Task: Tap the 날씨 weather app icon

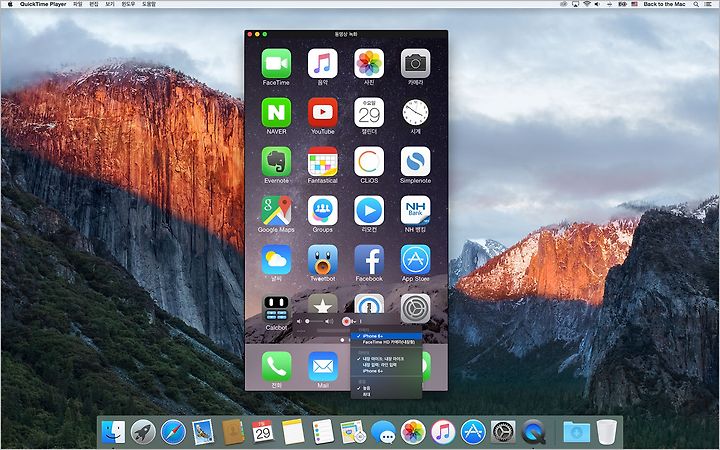Action: tap(276, 259)
